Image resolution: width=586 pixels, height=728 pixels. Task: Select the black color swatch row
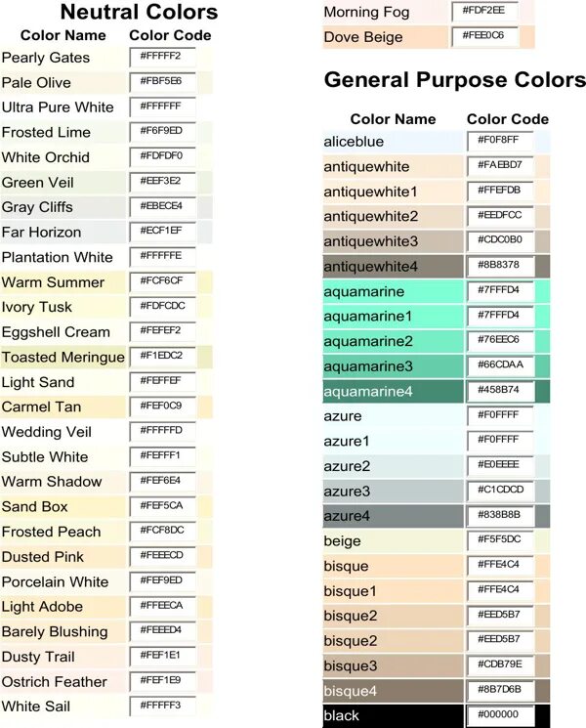point(437,716)
